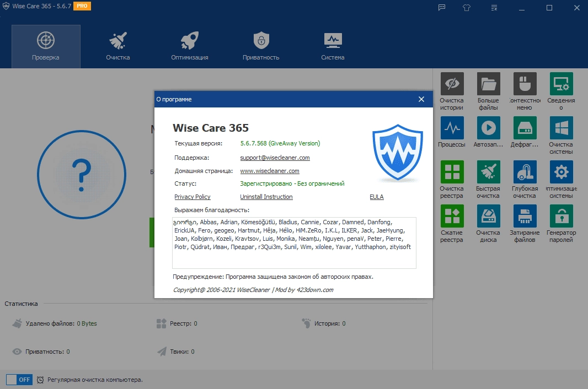Open the main menu icon in title bar
This screenshot has height=389, width=588.
pos(494,8)
